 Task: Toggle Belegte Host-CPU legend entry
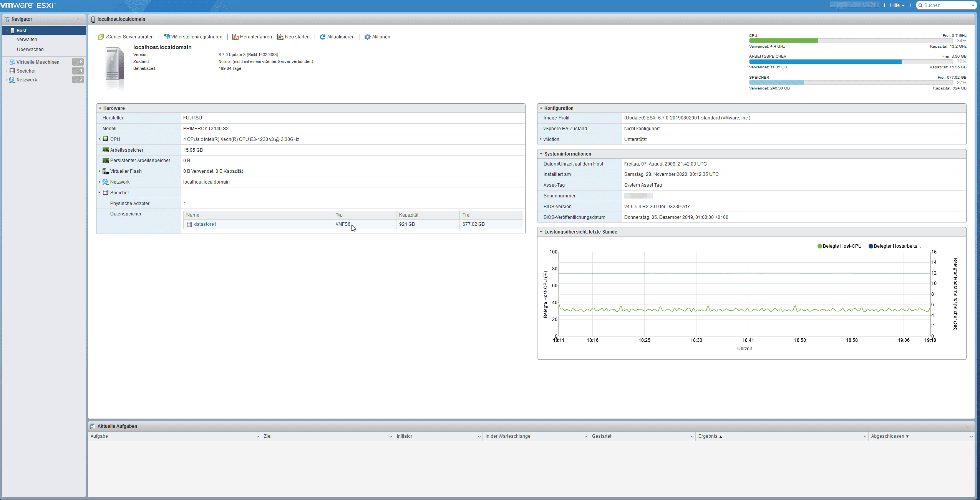pos(839,246)
